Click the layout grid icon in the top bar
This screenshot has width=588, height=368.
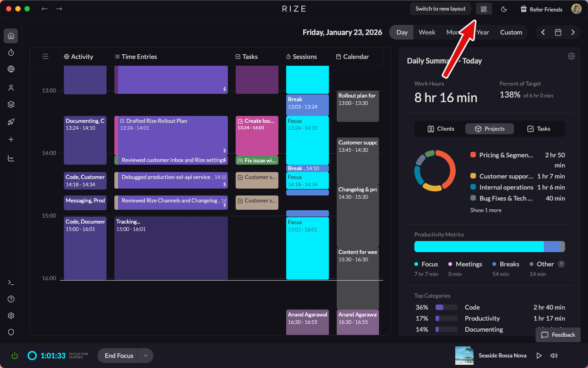pyautogui.click(x=483, y=9)
